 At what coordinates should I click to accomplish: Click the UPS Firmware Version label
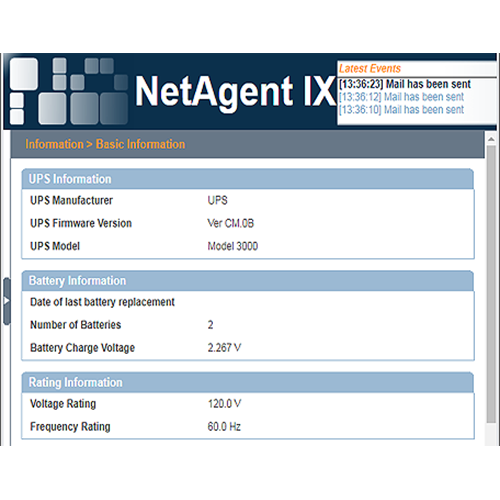click(x=81, y=223)
